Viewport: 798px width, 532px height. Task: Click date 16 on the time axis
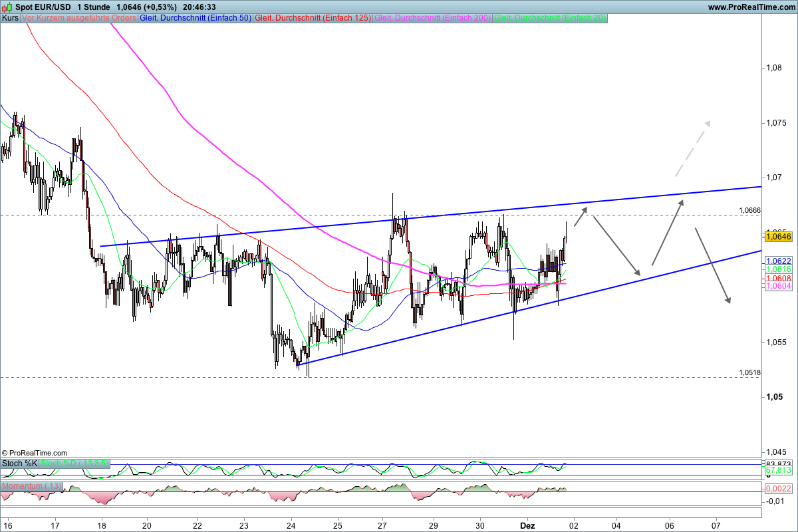[x=7, y=525]
